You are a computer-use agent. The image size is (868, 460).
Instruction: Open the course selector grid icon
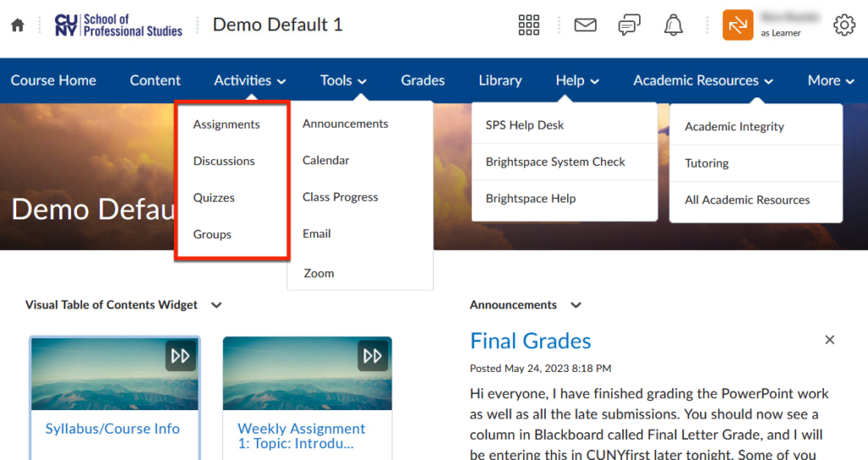point(529,25)
